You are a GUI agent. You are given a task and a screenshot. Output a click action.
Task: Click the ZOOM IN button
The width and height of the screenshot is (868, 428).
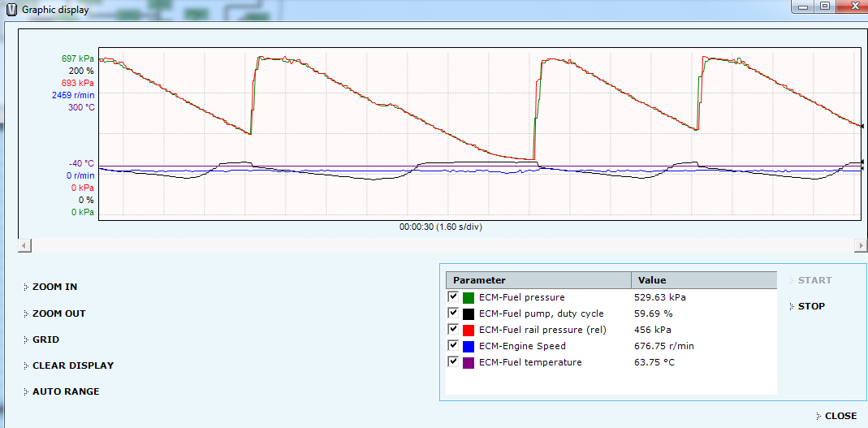(x=54, y=287)
